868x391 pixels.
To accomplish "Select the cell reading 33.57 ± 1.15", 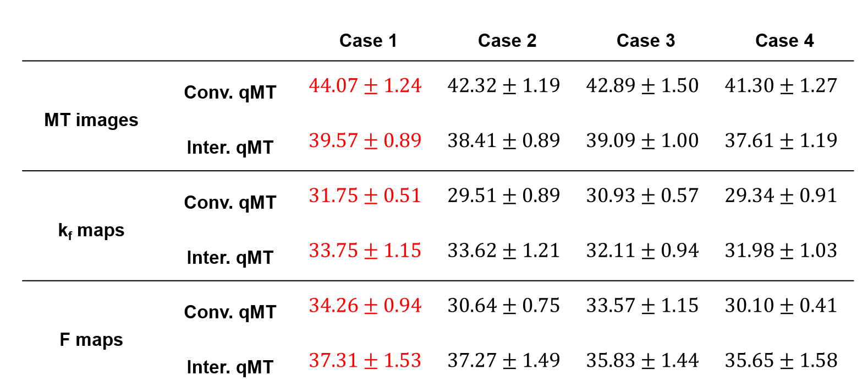I will 642,306.
